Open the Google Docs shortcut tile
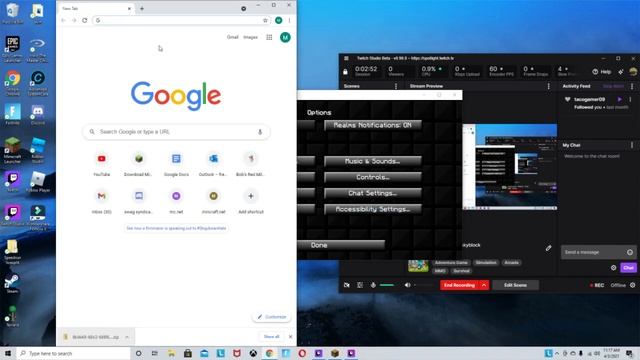Viewport: 640px width, 360px height. (x=176, y=164)
